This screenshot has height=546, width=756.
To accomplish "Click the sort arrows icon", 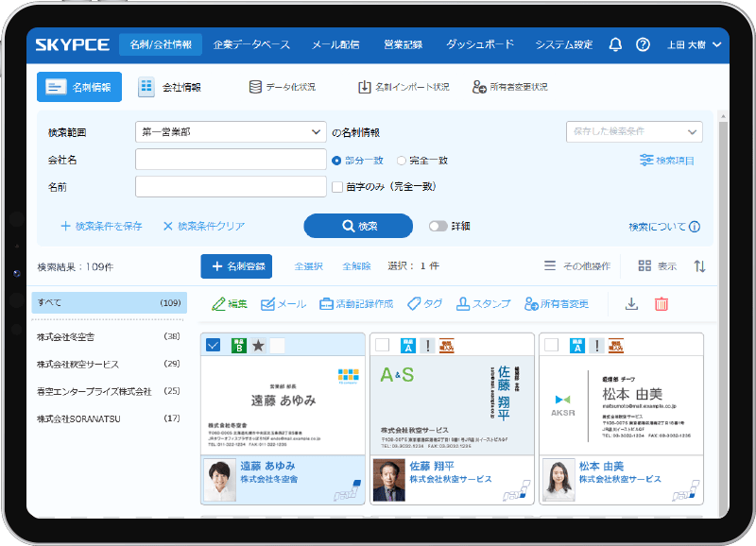I will pyautogui.click(x=699, y=266).
